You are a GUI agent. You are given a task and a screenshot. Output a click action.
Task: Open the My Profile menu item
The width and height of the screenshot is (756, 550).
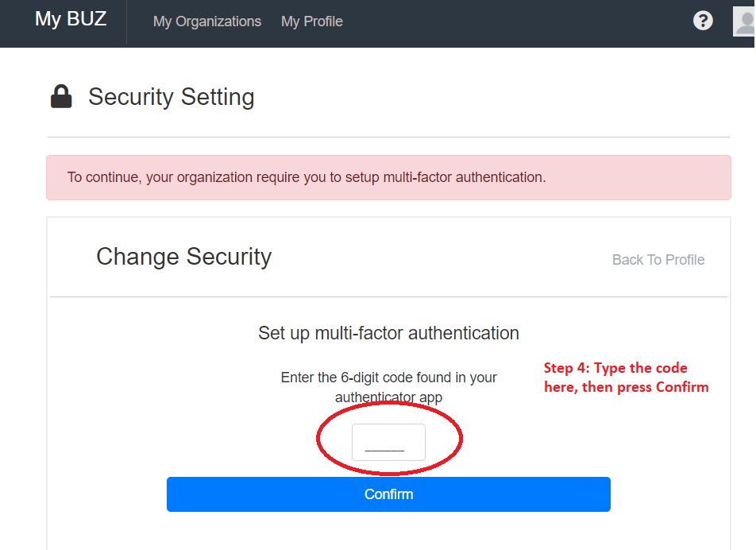point(312,21)
